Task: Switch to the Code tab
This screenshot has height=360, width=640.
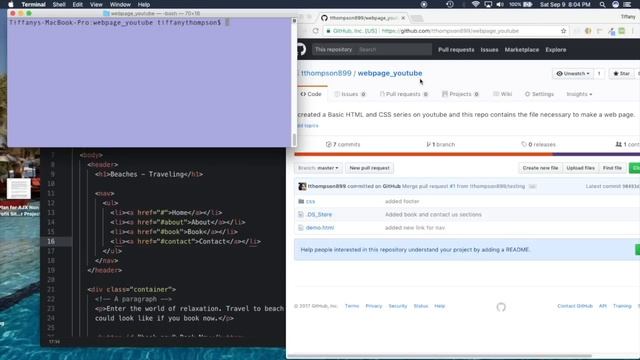Action: pyautogui.click(x=311, y=94)
